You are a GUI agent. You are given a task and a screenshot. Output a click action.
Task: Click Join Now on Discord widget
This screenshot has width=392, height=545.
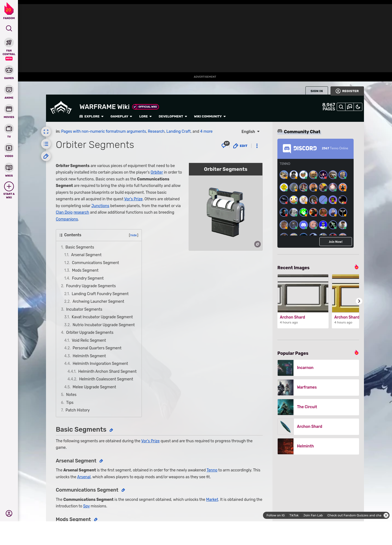(335, 242)
